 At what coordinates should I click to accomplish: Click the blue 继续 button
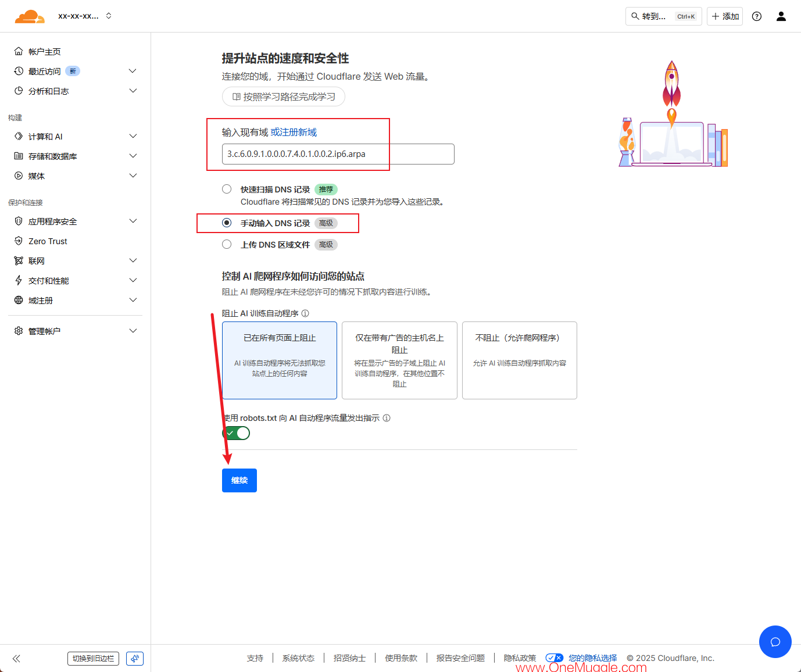pyautogui.click(x=239, y=480)
